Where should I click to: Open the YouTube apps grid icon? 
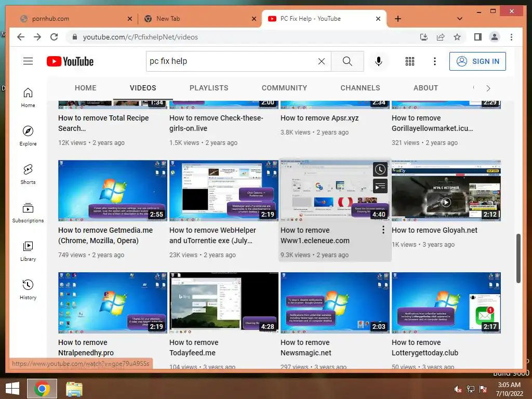[410, 61]
